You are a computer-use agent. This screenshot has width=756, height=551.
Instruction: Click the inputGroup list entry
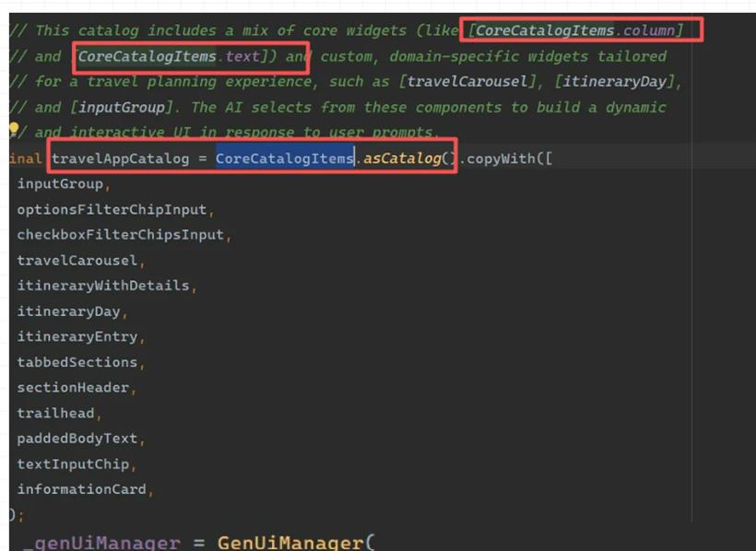pos(60,184)
